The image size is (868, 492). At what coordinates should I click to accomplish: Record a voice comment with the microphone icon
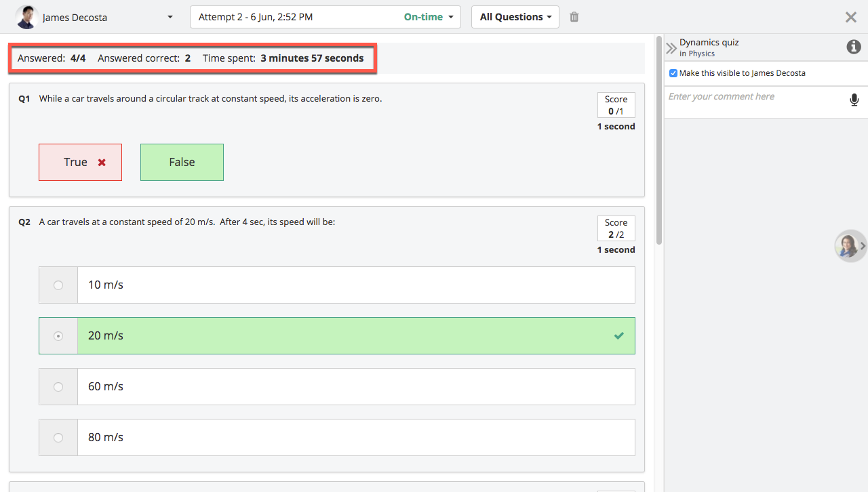854,100
